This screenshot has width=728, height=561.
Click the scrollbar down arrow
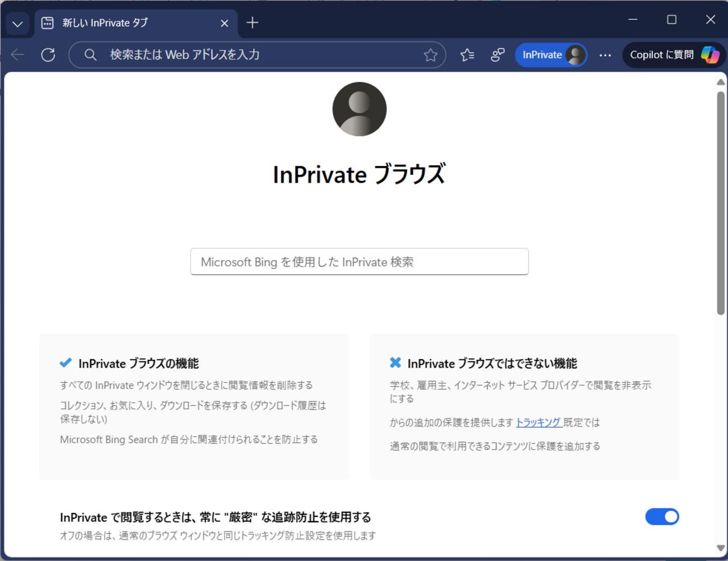coord(721,548)
